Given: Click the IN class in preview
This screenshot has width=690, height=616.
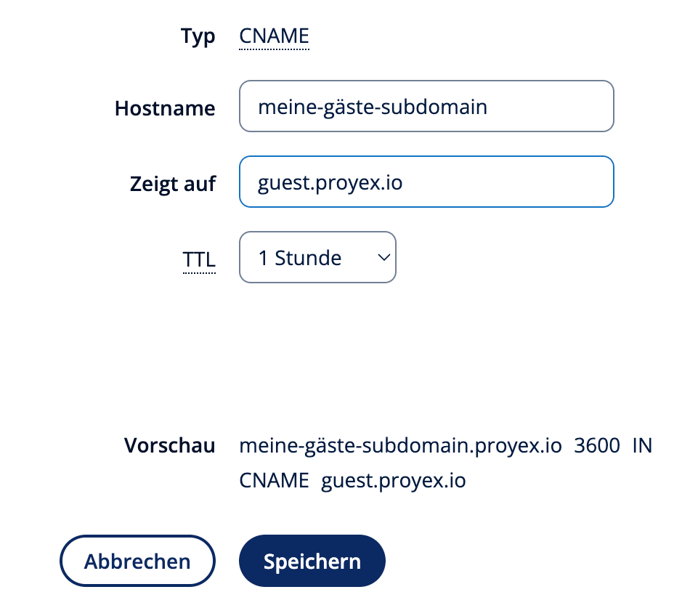Looking at the screenshot, I should (642, 445).
